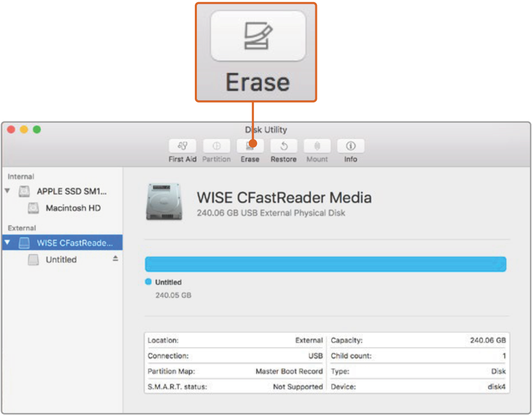
Task: Click the Restore toolbar icon
Action: click(x=283, y=146)
